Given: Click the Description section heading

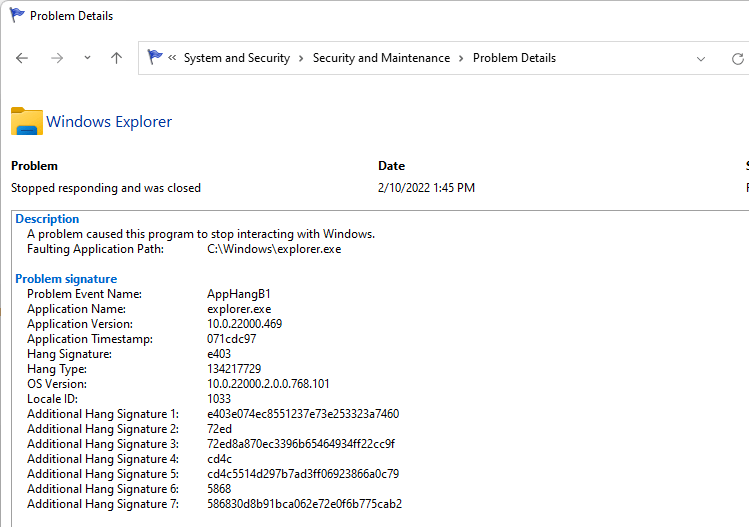Looking at the screenshot, I should pos(47,219).
